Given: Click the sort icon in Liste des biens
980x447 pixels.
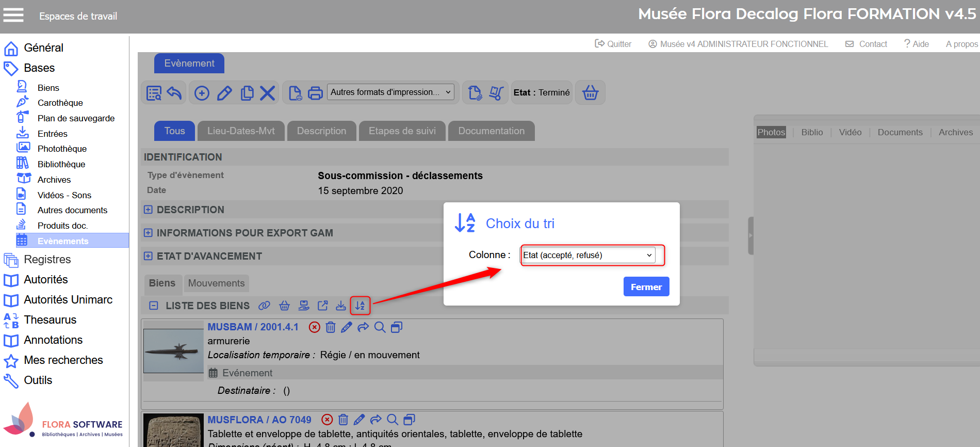Looking at the screenshot, I should pyautogui.click(x=360, y=306).
